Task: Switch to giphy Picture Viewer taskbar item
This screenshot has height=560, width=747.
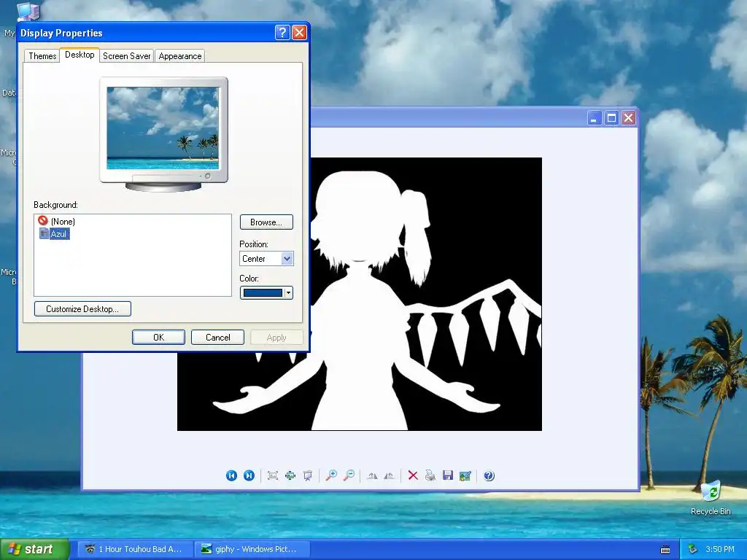Action: point(252,549)
